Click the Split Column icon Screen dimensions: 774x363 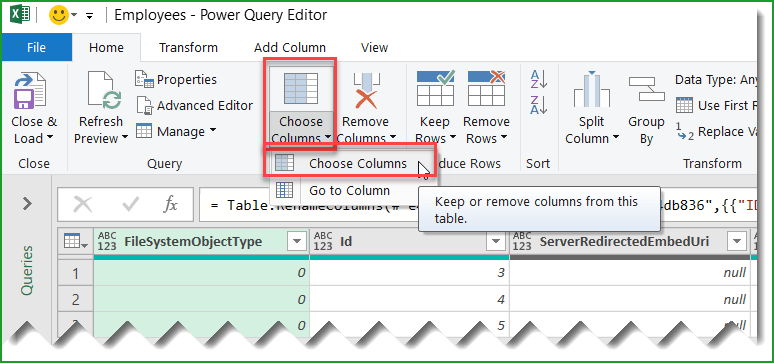tap(591, 89)
